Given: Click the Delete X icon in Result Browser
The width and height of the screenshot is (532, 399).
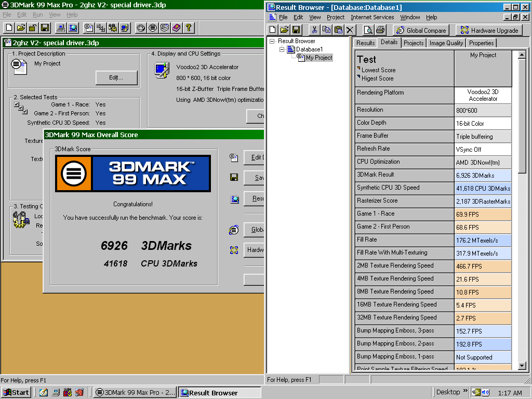Looking at the screenshot, I should point(350,30).
